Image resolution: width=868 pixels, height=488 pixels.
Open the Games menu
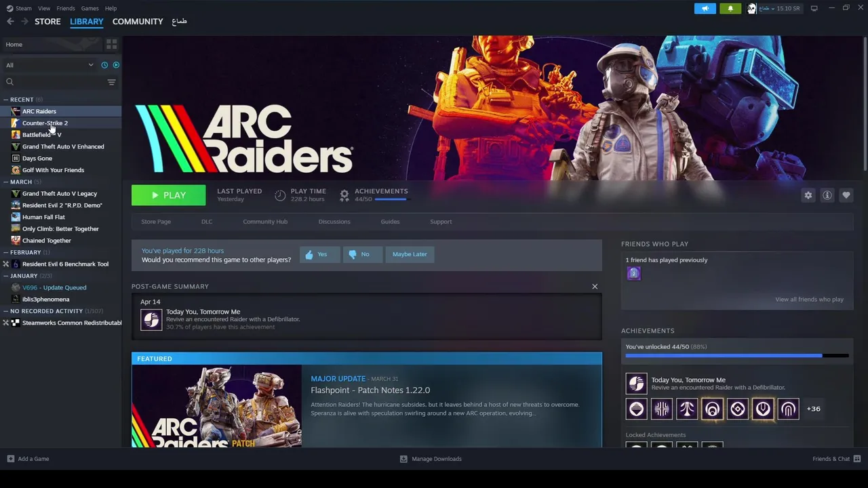pos(90,8)
